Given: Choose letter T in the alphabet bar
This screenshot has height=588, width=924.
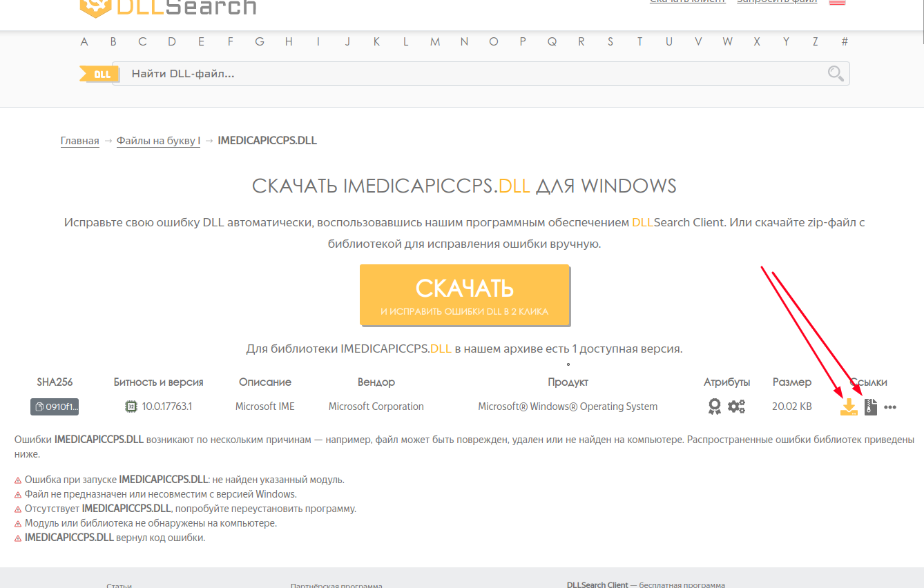Looking at the screenshot, I should click(640, 41).
